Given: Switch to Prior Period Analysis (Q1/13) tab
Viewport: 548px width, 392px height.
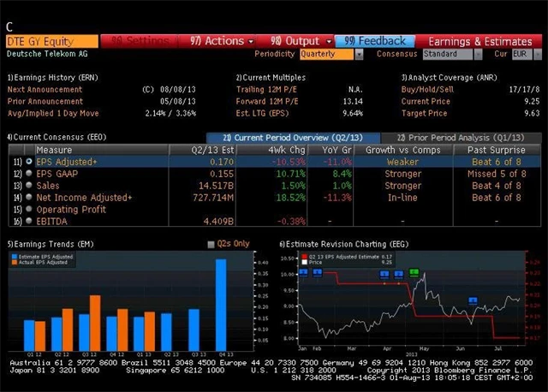Looking at the screenshot, I should click(x=449, y=137).
